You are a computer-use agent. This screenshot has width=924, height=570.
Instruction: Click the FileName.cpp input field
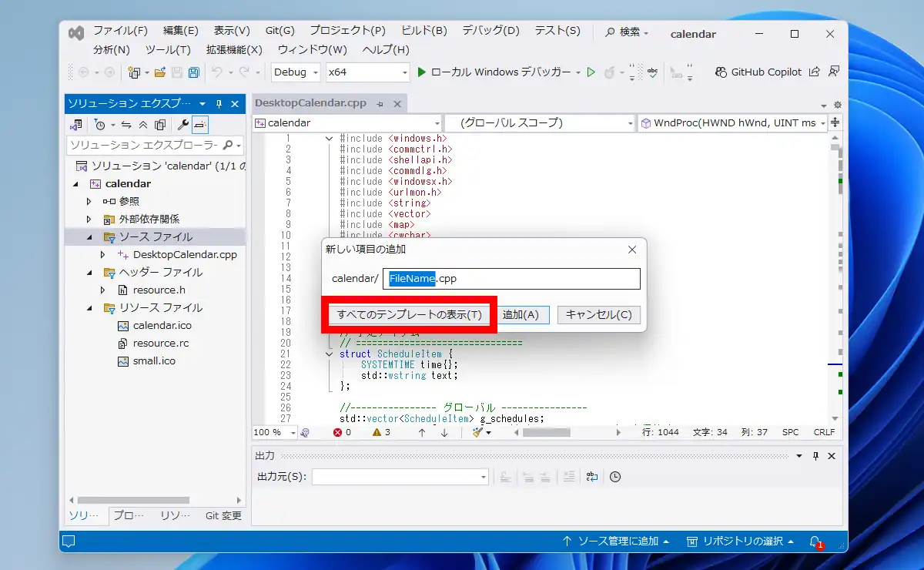(511, 279)
